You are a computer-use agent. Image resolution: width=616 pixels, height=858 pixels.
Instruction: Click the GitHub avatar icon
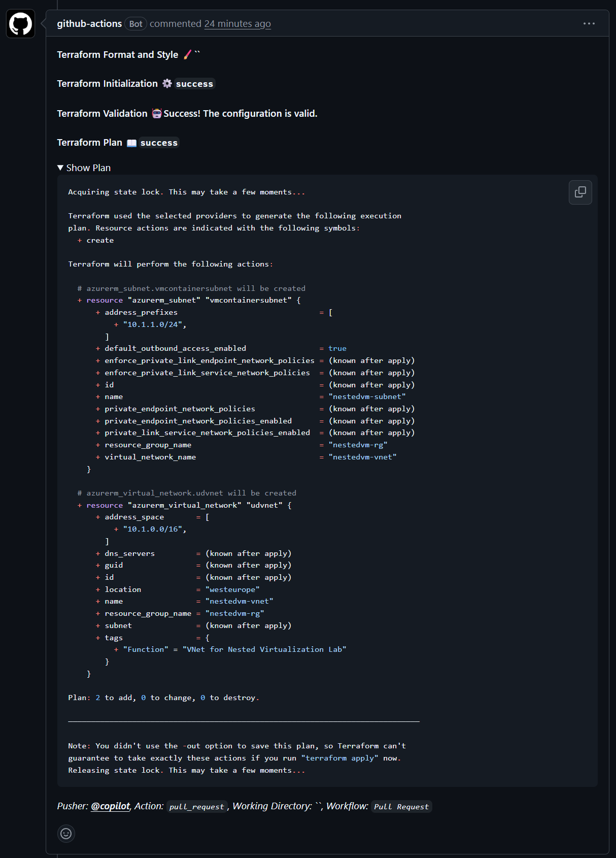click(21, 24)
